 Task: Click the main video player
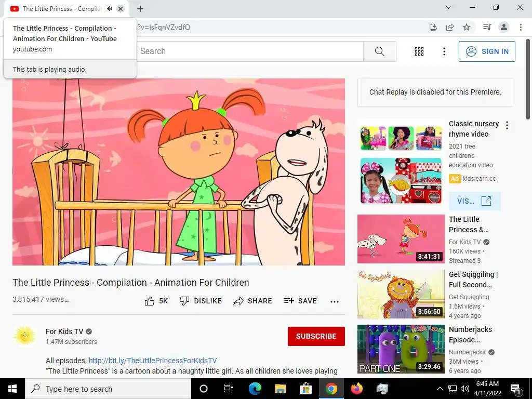point(179,171)
